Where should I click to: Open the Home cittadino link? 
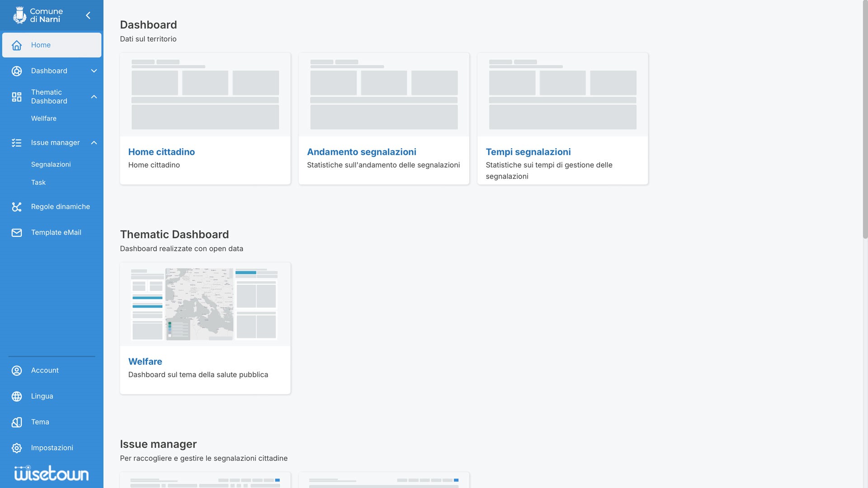161,152
